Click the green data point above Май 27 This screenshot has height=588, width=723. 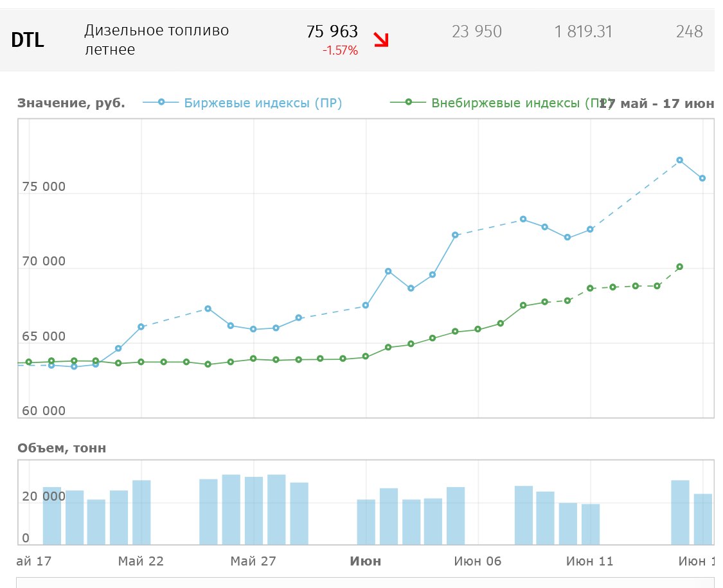(x=253, y=359)
